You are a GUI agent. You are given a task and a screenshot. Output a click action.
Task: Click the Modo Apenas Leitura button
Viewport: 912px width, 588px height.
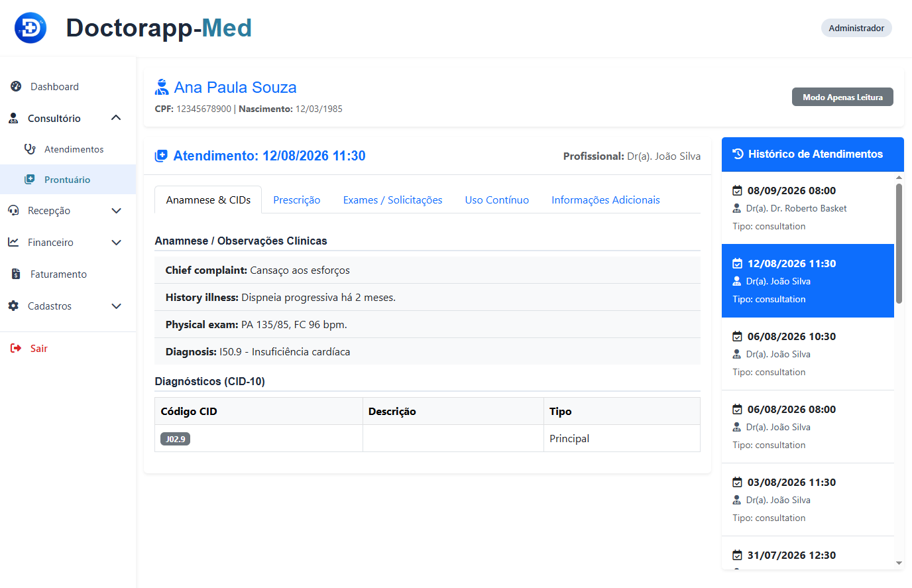[x=842, y=97]
